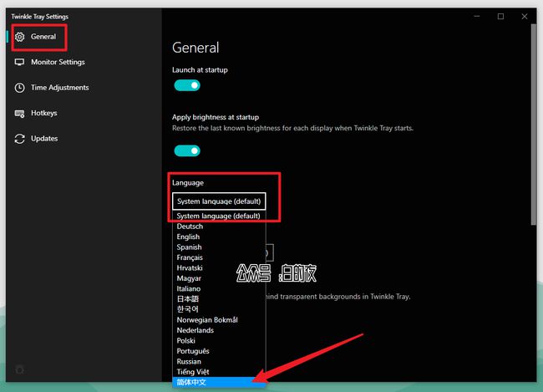Click the General gear icon in sidebar
The width and height of the screenshot is (543, 392).
[x=20, y=37]
